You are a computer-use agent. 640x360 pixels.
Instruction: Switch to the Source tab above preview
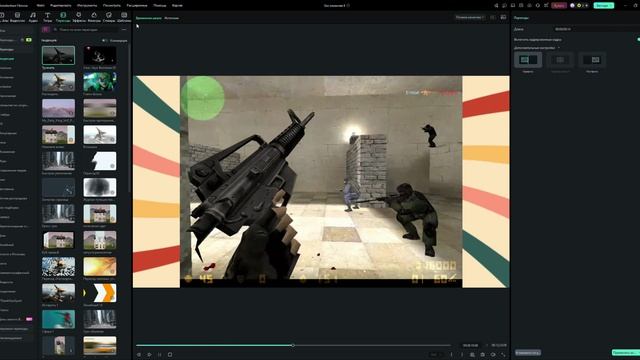click(x=171, y=18)
